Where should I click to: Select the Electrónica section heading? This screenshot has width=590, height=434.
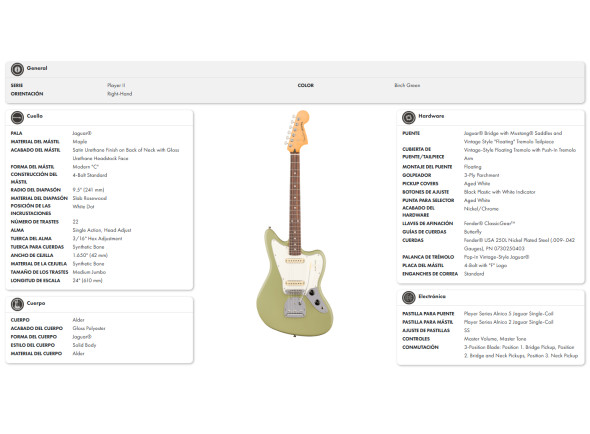pyautogui.click(x=432, y=296)
